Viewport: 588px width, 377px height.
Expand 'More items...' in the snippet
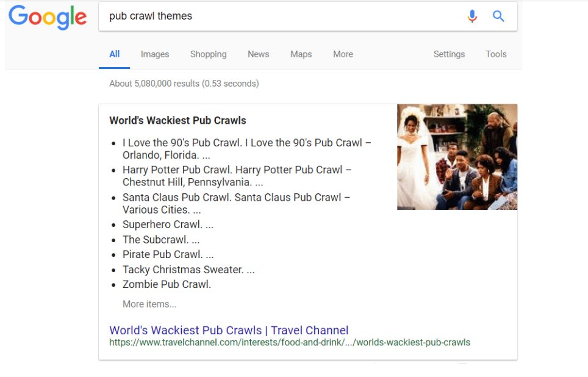coord(149,304)
